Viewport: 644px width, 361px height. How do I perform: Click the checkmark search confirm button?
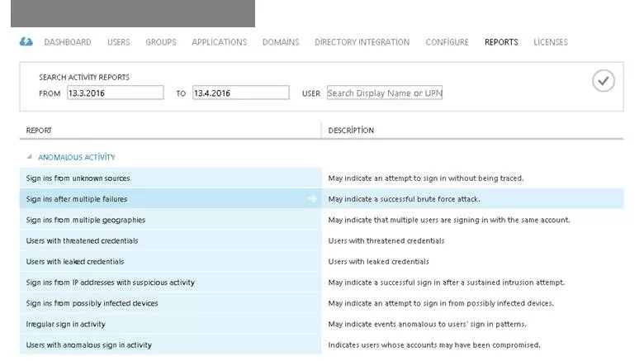point(603,81)
